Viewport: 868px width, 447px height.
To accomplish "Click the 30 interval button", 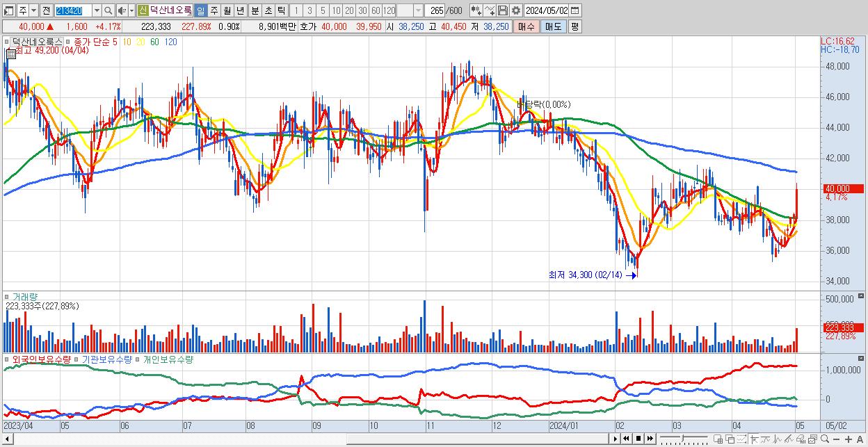I will coord(363,10).
